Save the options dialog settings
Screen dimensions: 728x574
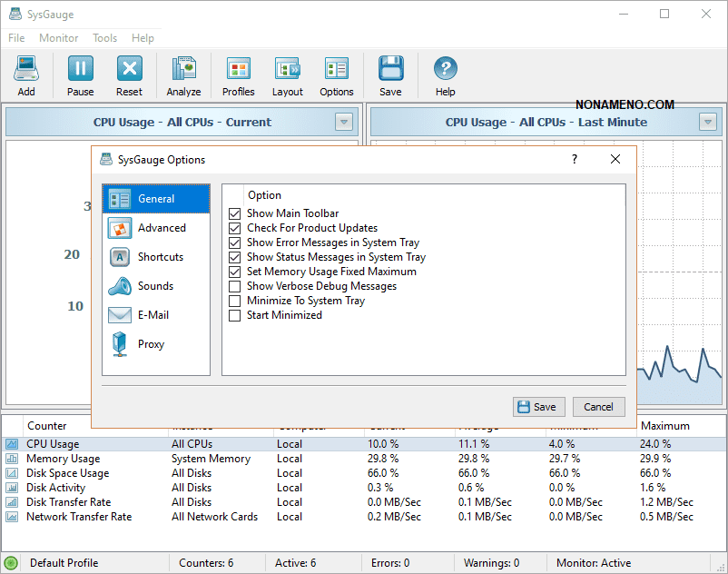tap(538, 407)
